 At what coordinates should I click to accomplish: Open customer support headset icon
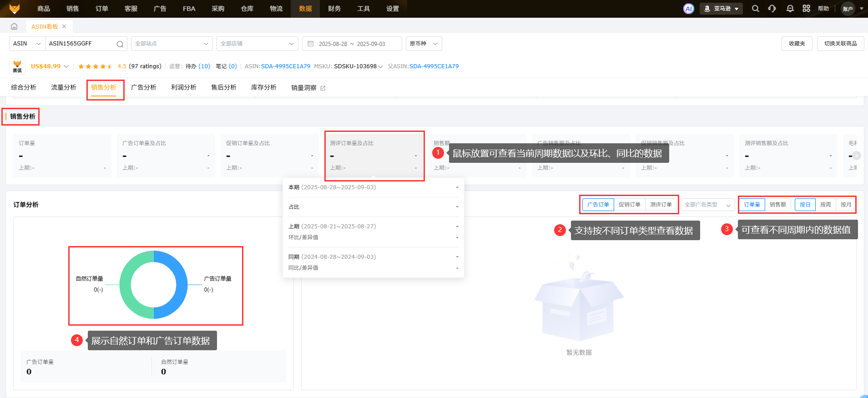(772, 9)
